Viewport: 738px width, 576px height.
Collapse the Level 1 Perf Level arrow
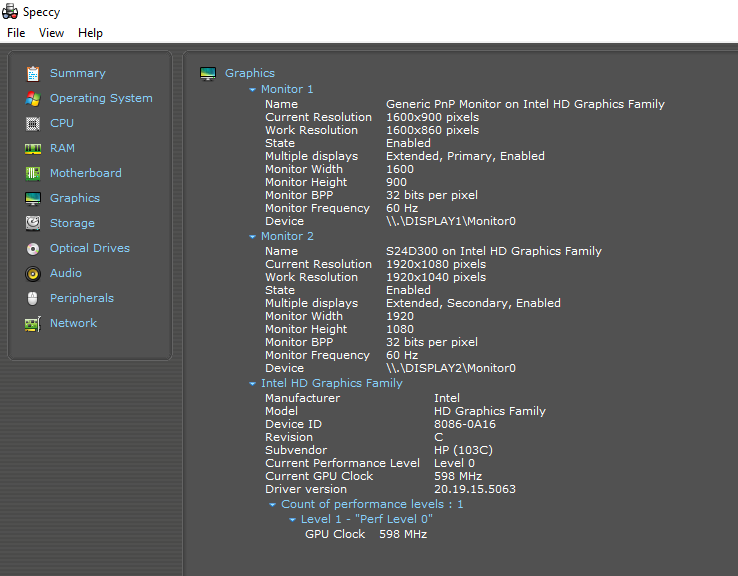pyautogui.click(x=292, y=520)
